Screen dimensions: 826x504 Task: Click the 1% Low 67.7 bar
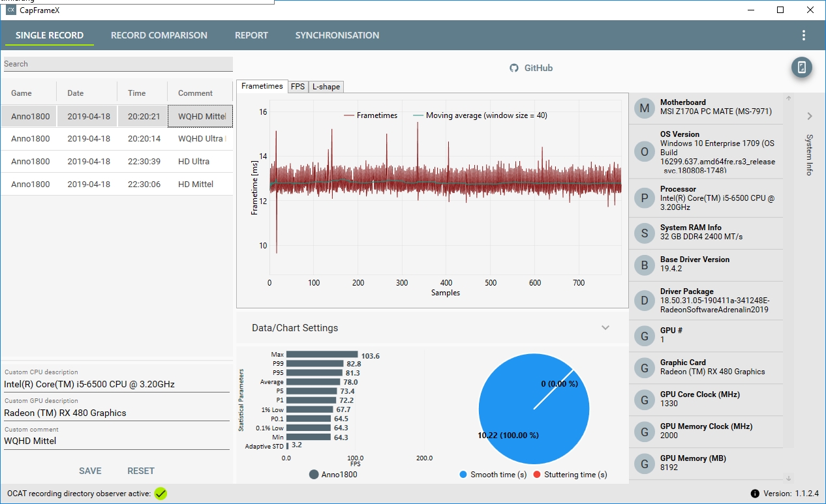pos(309,409)
